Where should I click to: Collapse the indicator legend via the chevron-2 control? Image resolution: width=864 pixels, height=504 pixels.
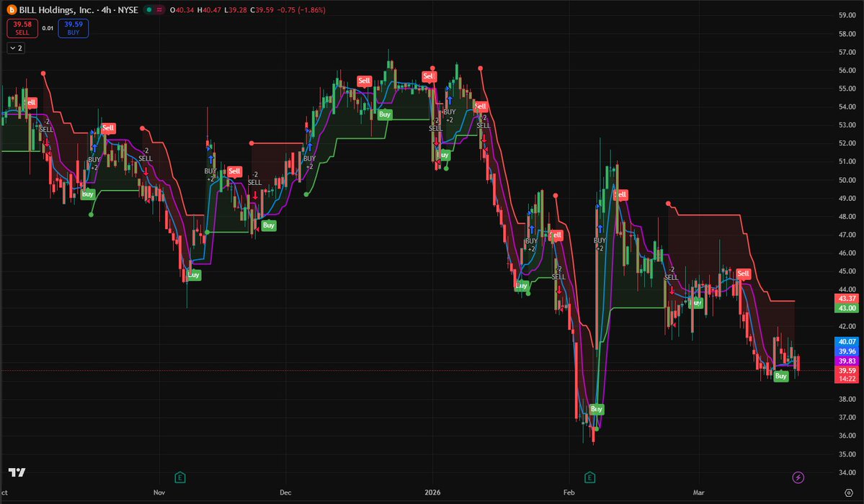click(x=15, y=48)
